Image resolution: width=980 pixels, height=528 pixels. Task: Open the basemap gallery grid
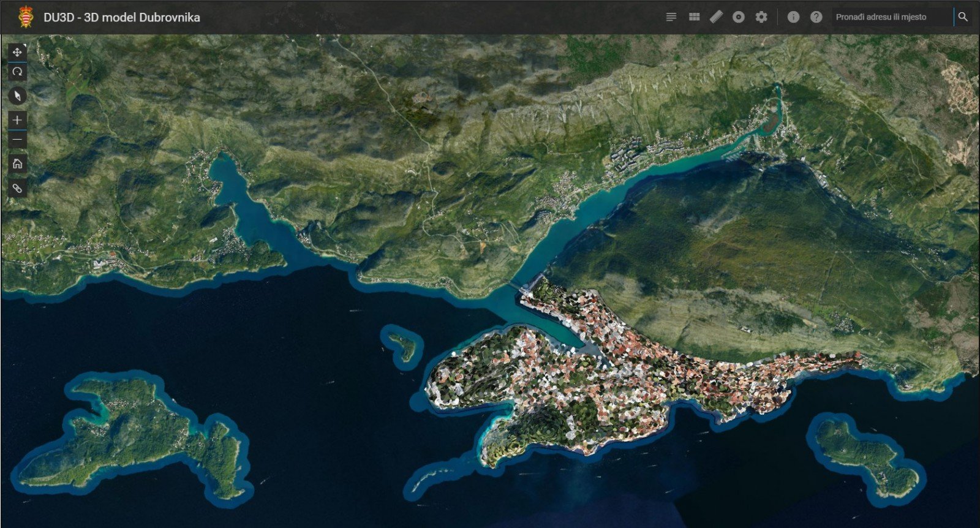coord(694,17)
